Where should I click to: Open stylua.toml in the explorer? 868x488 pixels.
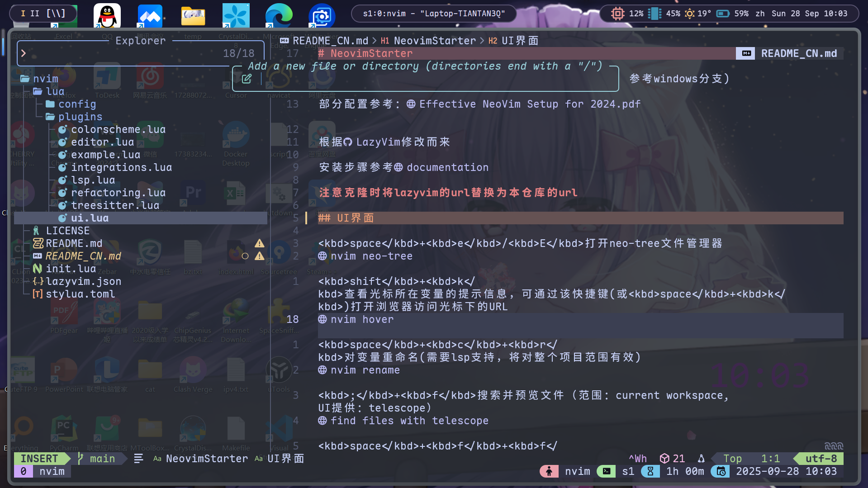pyautogui.click(x=80, y=294)
